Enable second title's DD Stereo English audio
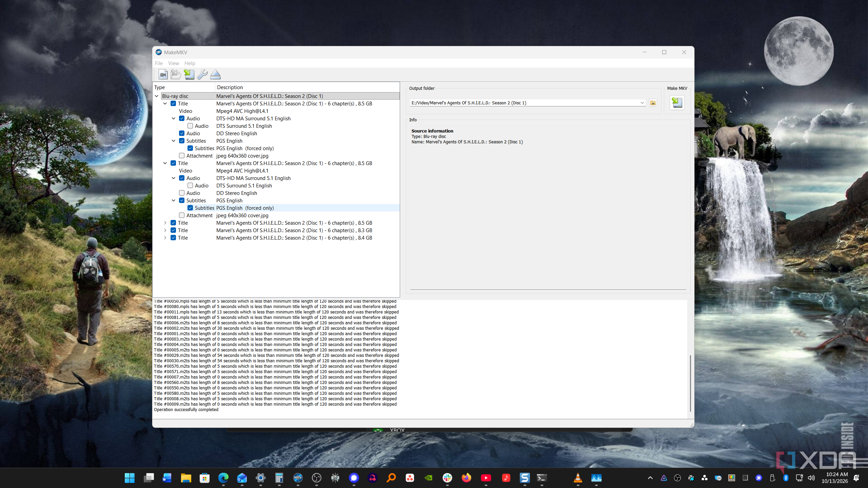The width and height of the screenshot is (868, 488). point(182,193)
